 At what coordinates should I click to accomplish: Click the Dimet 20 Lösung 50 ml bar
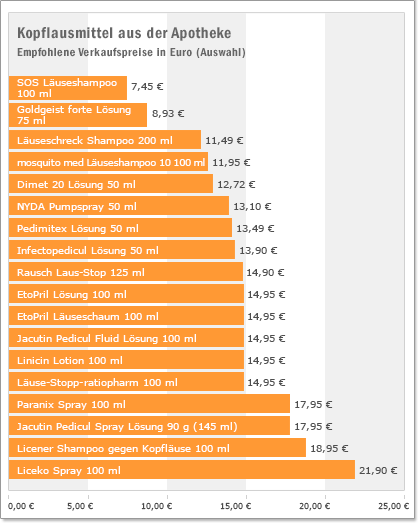click(x=111, y=184)
